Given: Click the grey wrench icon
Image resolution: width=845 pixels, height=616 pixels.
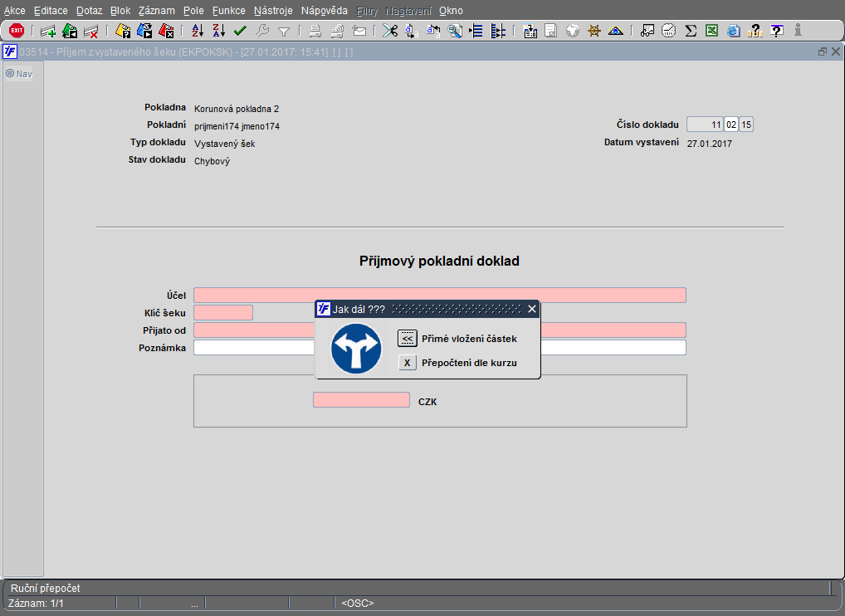Looking at the screenshot, I should 262,31.
